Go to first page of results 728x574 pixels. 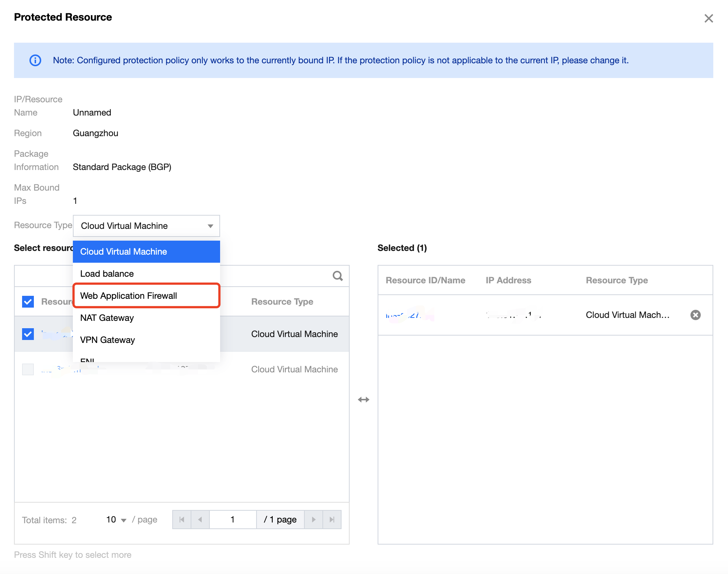pyautogui.click(x=182, y=520)
